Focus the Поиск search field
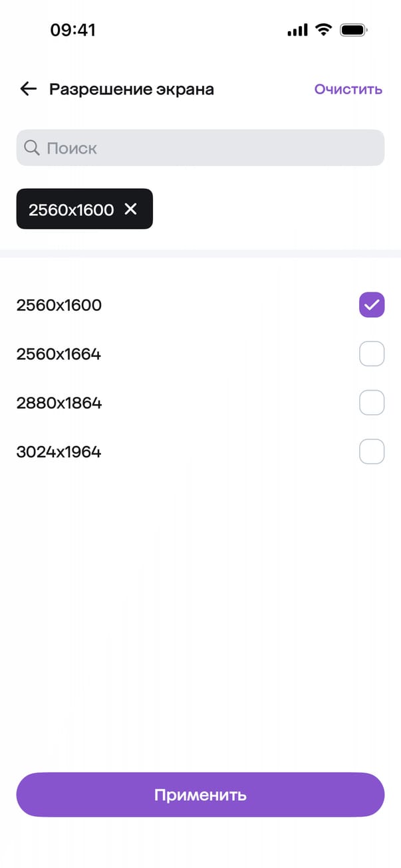 200,148
